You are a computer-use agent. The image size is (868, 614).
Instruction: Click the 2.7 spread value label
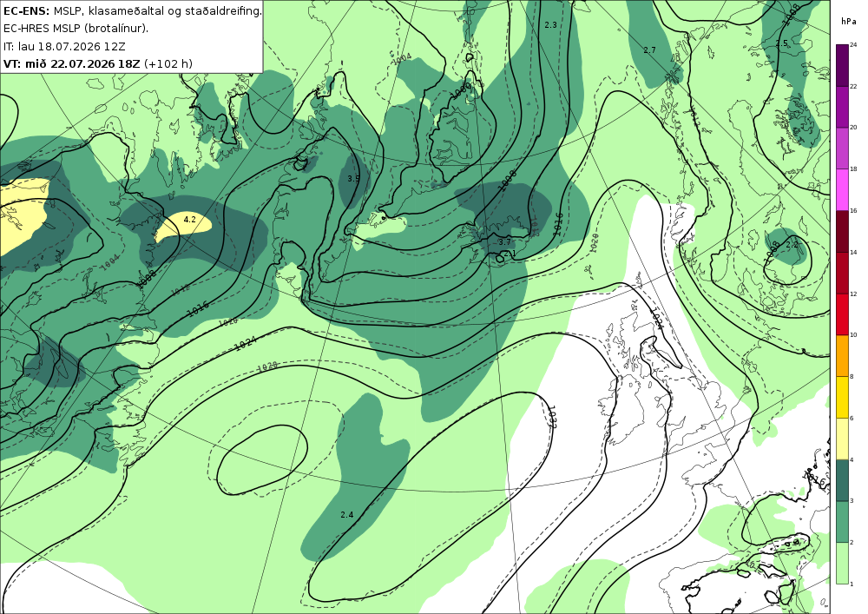coord(649,50)
